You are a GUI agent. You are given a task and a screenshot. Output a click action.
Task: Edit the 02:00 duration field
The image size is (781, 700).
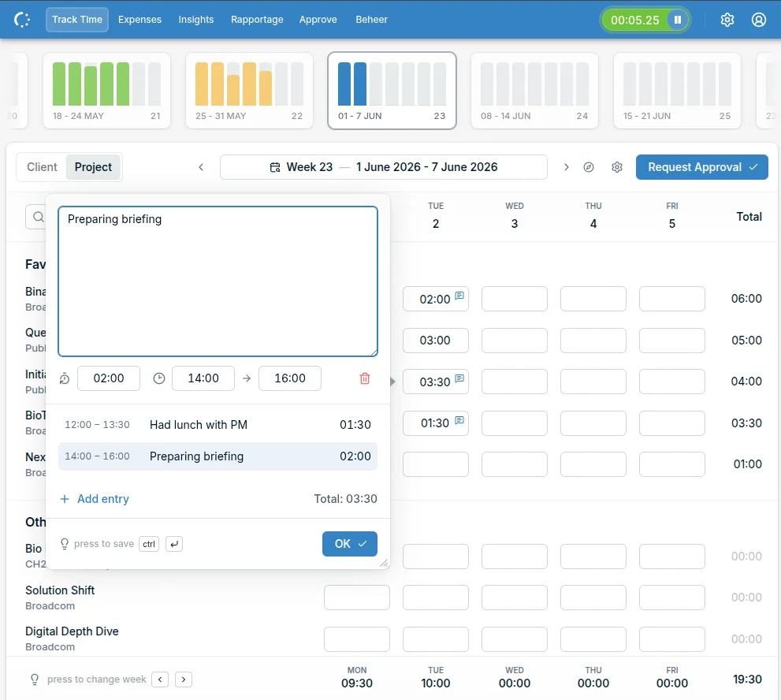click(x=109, y=378)
